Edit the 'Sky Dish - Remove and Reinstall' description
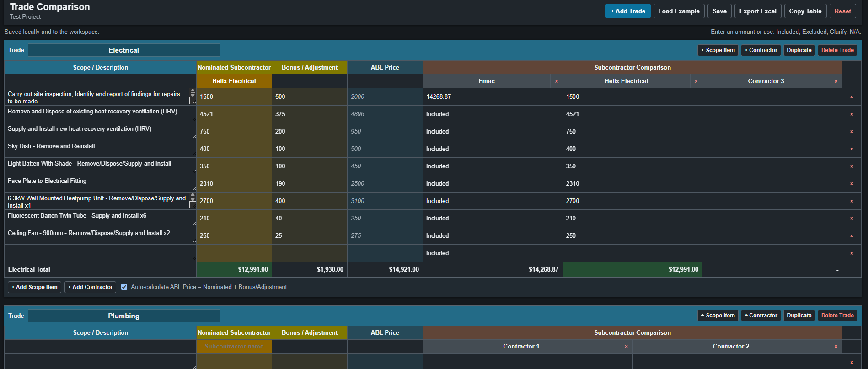The width and height of the screenshot is (868, 369). click(x=100, y=149)
